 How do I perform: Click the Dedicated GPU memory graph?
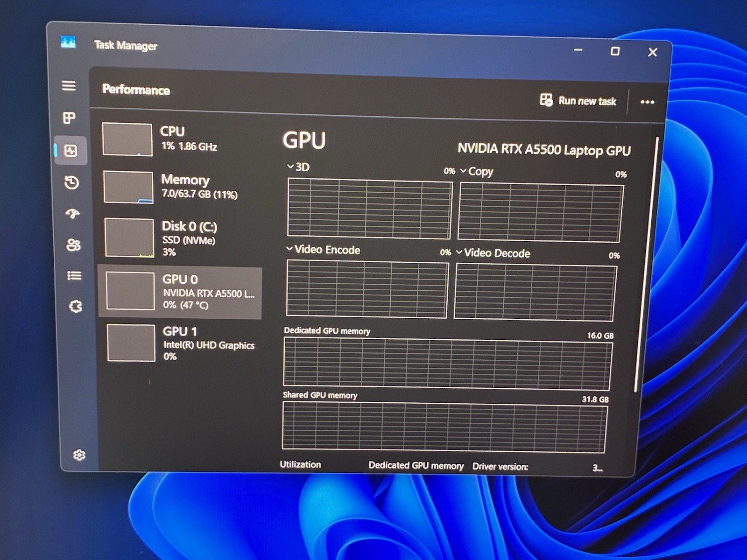[448, 364]
